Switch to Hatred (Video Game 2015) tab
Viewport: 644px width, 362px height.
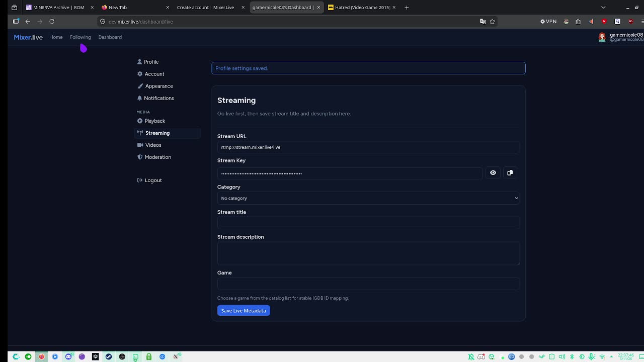click(362, 8)
